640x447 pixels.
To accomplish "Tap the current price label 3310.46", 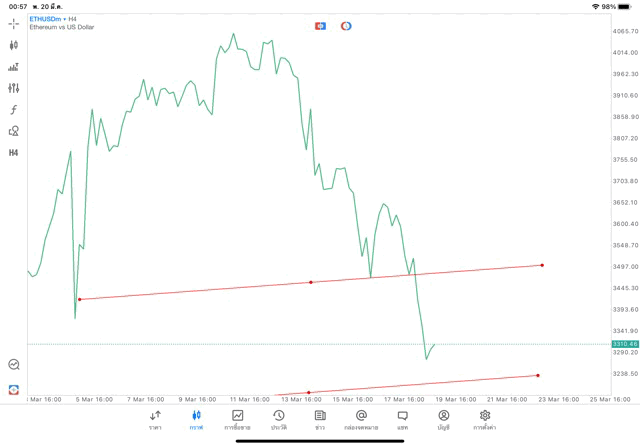I will coord(625,344).
